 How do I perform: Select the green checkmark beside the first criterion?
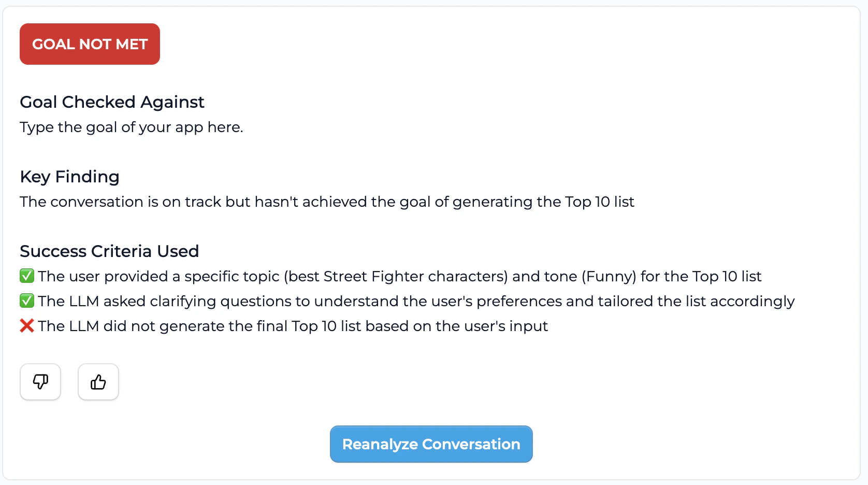coord(26,276)
